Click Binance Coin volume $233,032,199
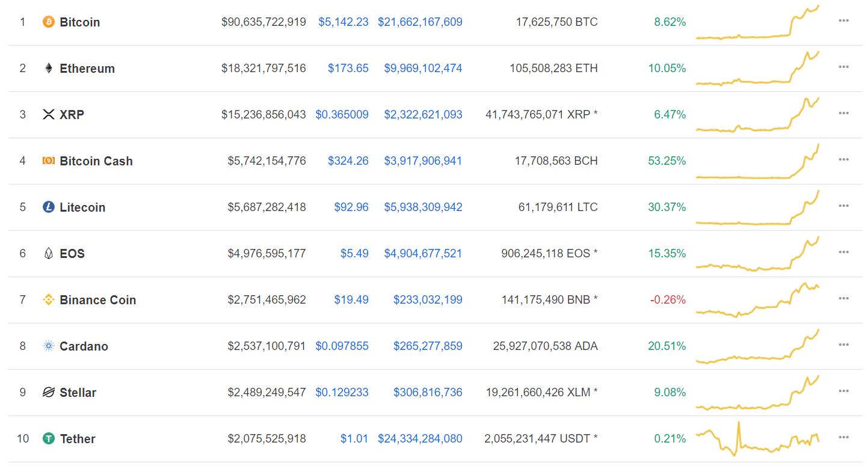868x466 pixels. click(428, 300)
